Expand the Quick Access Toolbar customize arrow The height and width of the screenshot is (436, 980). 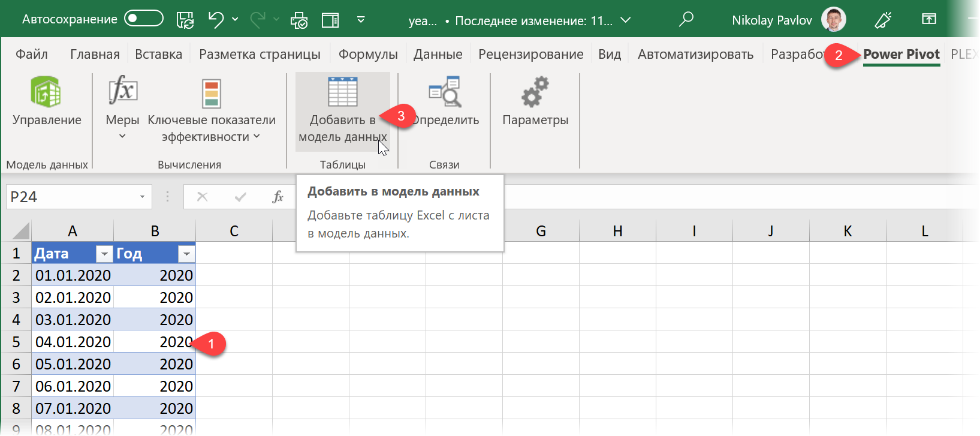[361, 20]
